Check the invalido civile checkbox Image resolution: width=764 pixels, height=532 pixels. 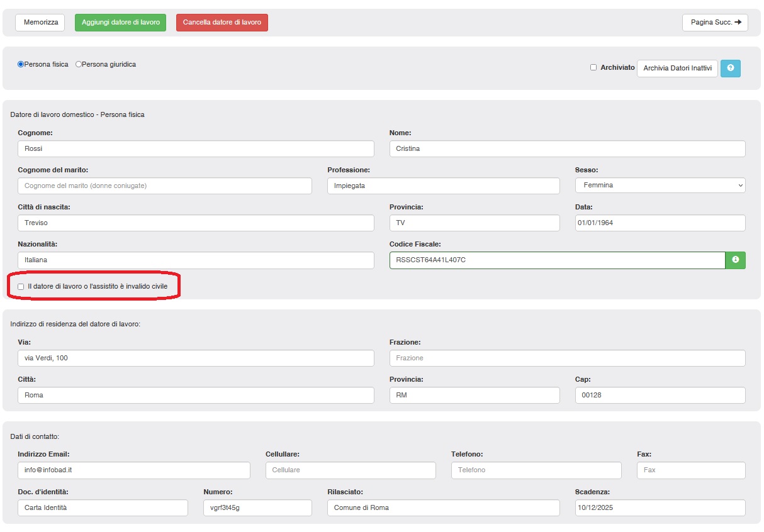[x=21, y=287]
